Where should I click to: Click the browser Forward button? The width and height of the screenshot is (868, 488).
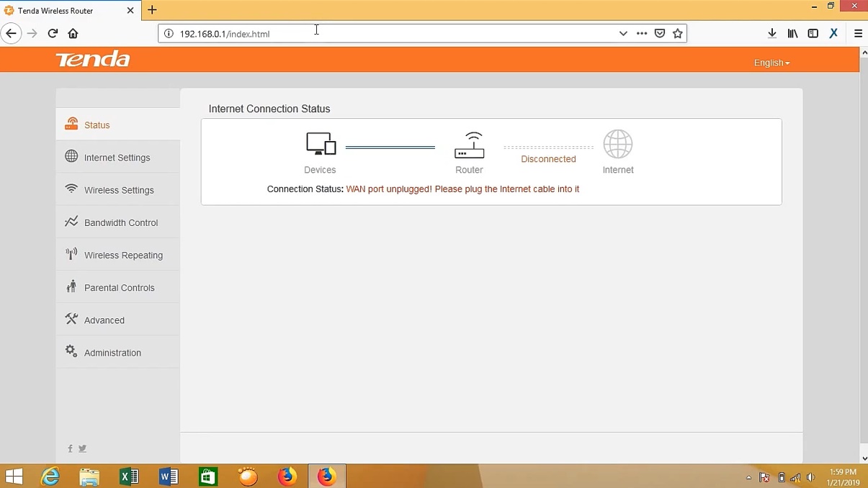click(32, 33)
